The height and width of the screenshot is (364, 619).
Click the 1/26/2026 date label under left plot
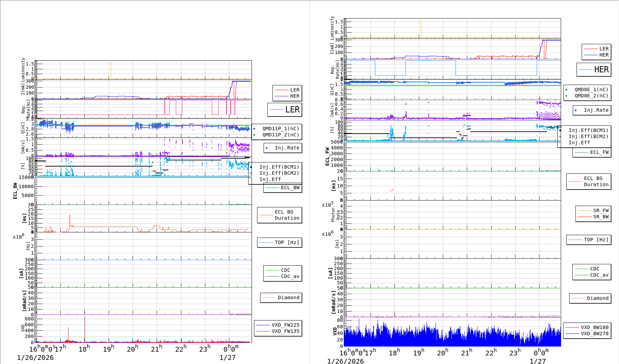pyautogui.click(x=35, y=357)
